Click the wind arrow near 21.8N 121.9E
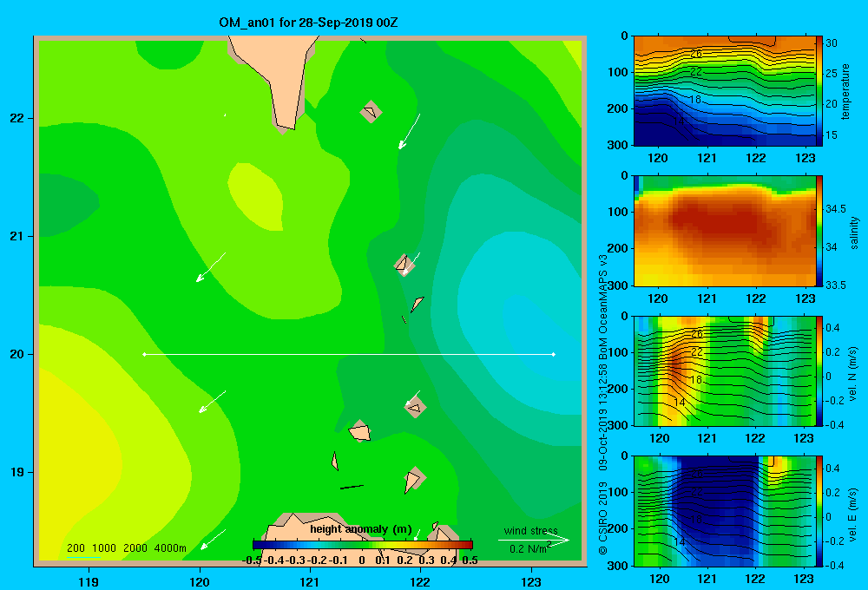 pos(409,132)
